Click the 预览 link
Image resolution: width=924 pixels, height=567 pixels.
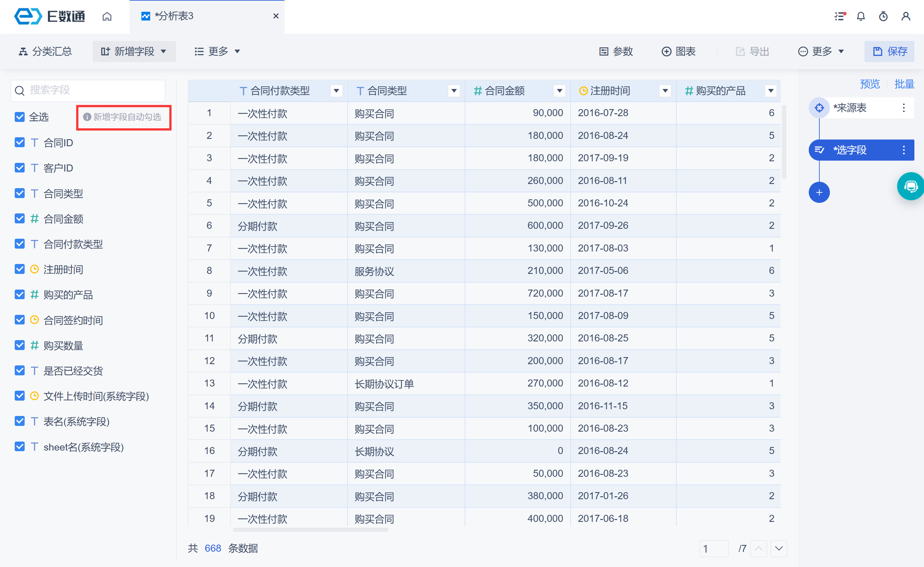click(x=869, y=84)
